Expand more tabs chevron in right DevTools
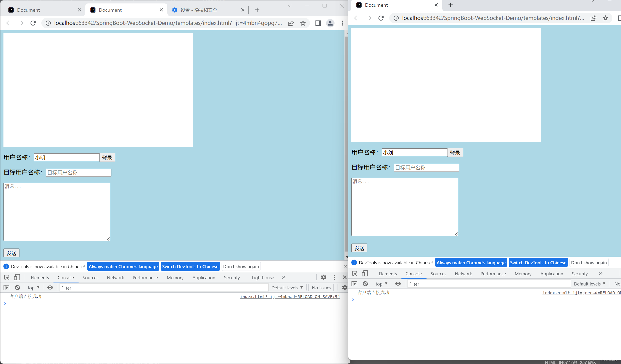 coord(601,274)
